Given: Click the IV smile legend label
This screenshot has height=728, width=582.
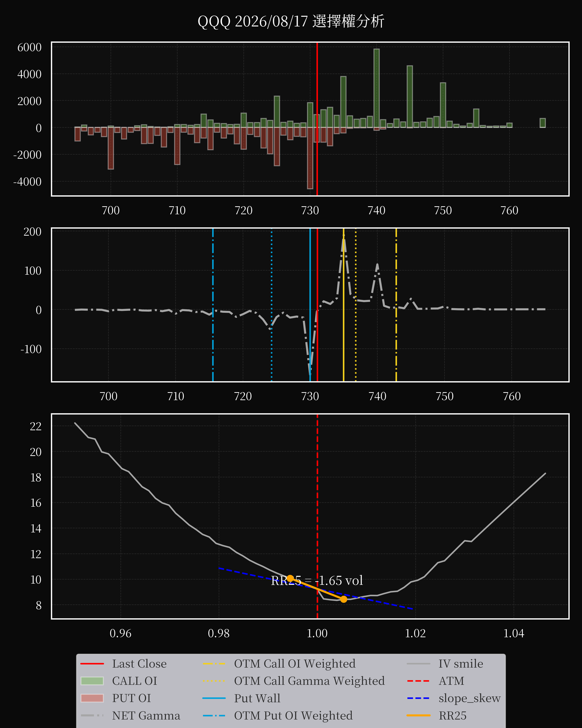Looking at the screenshot, I should (x=461, y=663).
